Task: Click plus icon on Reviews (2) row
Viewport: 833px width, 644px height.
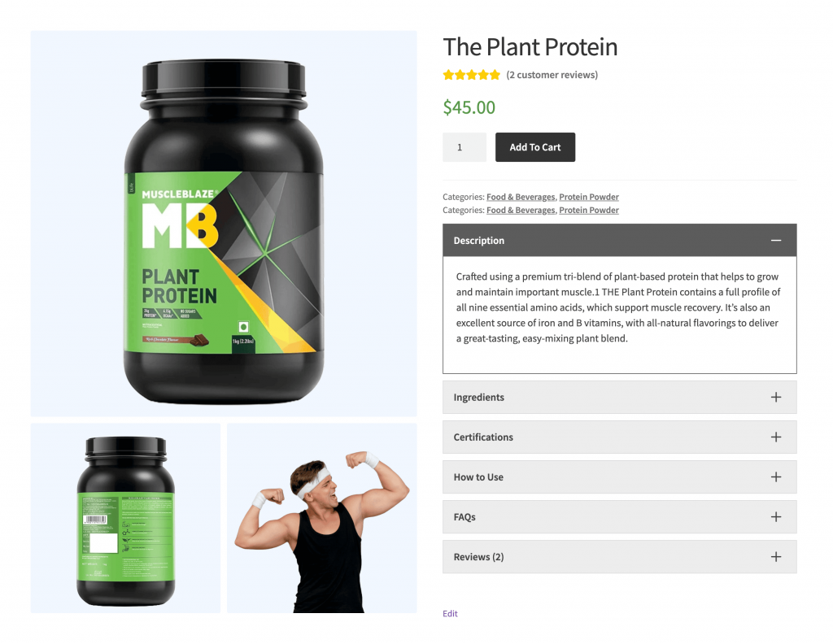Action: tap(775, 556)
